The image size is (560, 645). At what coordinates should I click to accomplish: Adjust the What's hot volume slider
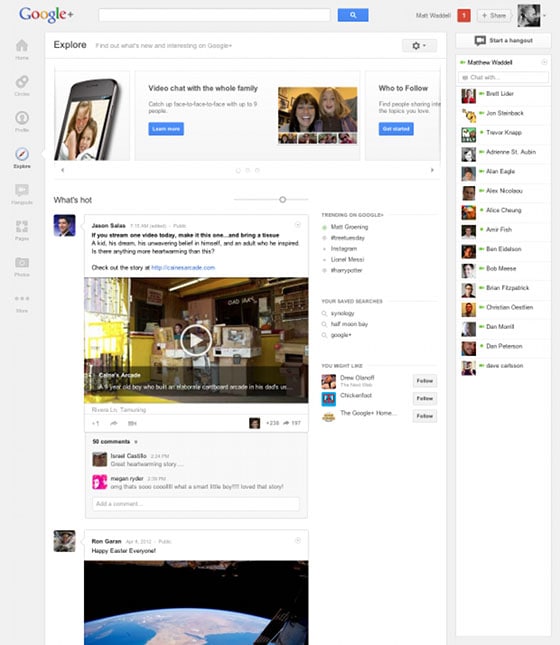pos(282,200)
